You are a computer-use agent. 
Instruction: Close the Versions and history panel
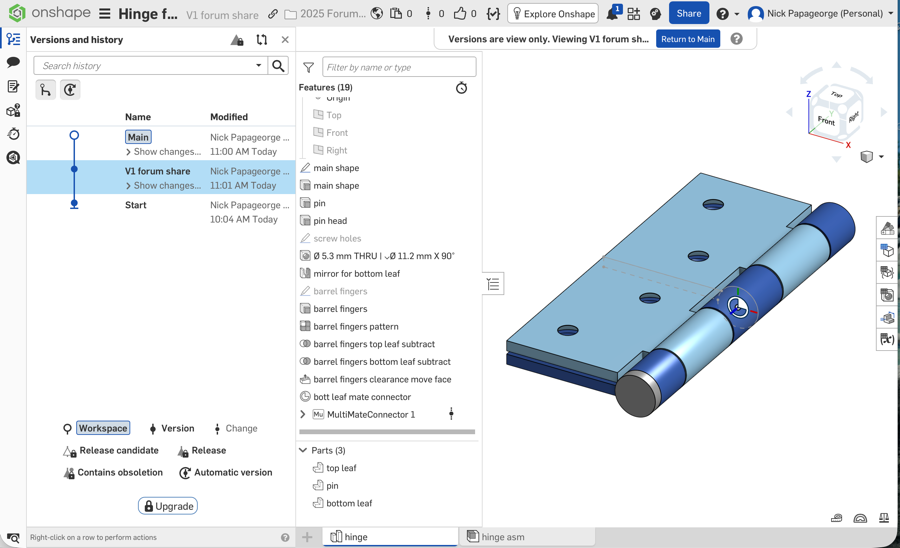tap(285, 40)
